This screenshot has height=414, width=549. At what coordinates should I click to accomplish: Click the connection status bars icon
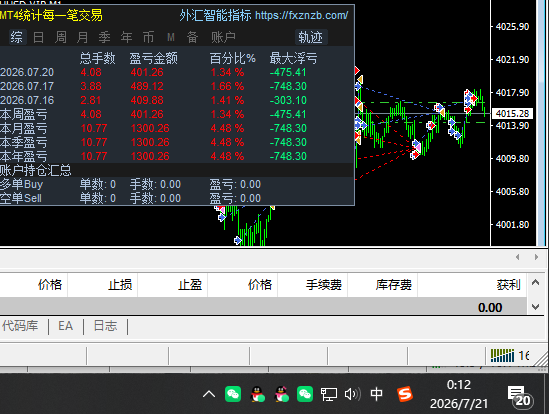[502, 356]
